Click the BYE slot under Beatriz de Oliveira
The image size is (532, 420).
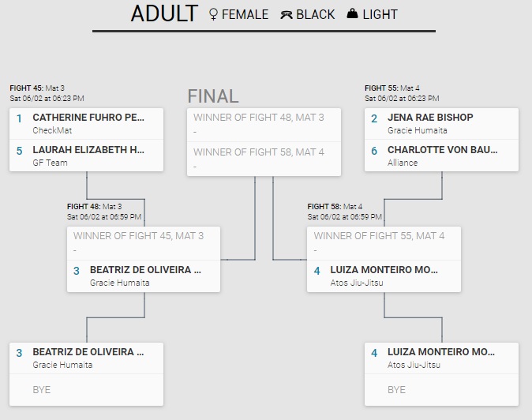pos(43,389)
